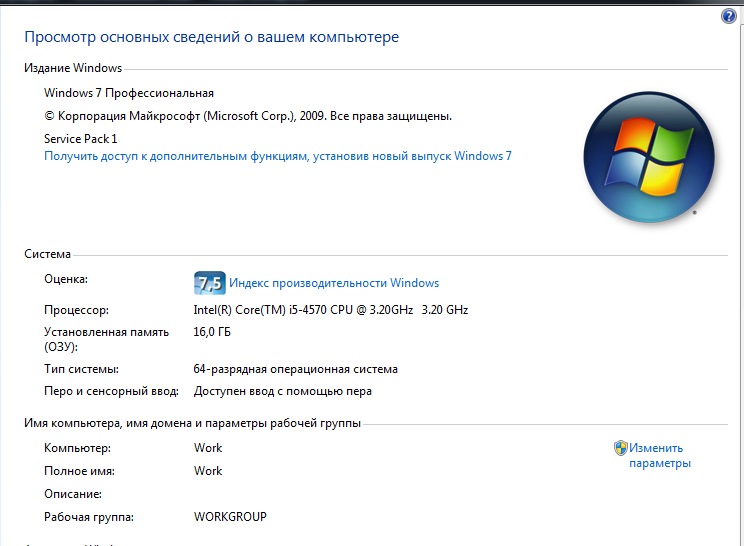Viewport: 744px width, 546px height.
Task: Click the Система section label
Action: coord(47,254)
